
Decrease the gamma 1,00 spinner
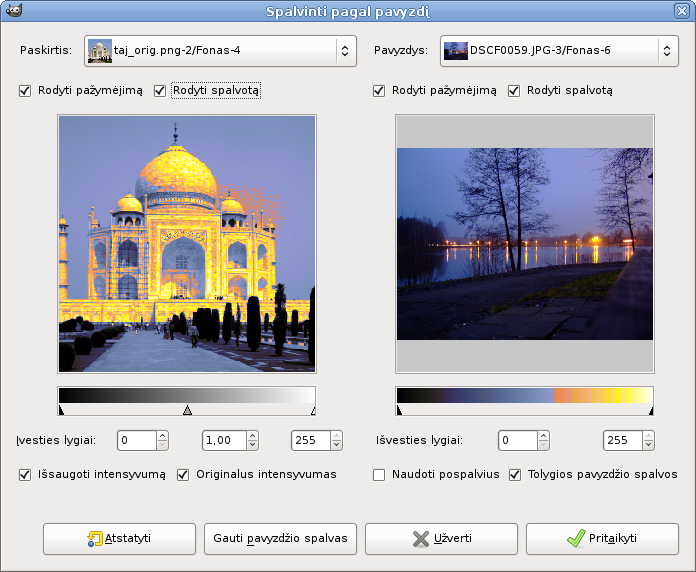pyautogui.click(x=253, y=446)
